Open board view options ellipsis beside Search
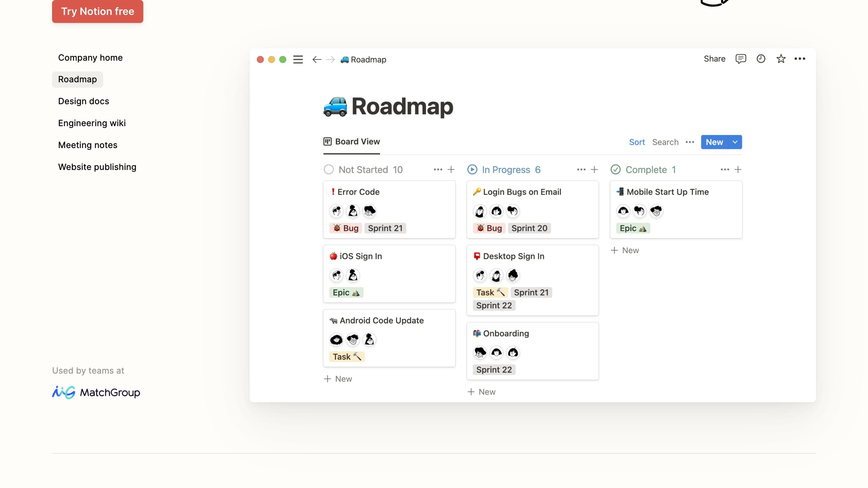The height and width of the screenshot is (488, 868). coord(690,142)
